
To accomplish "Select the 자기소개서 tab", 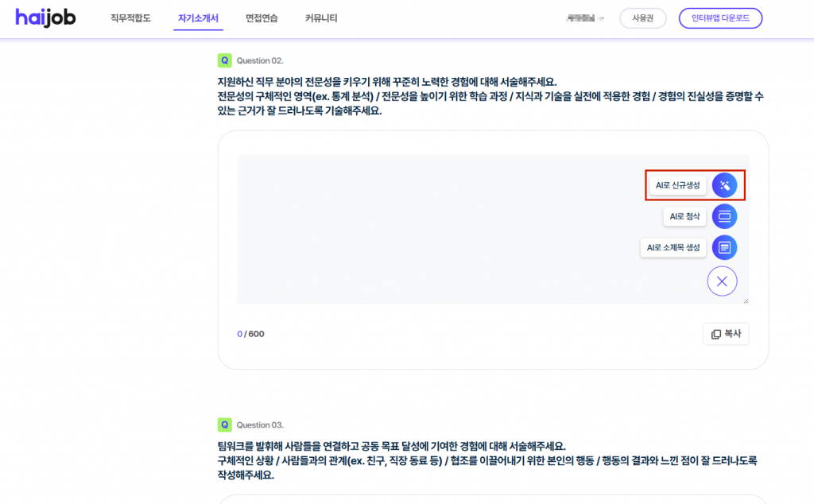I will pos(198,17).
